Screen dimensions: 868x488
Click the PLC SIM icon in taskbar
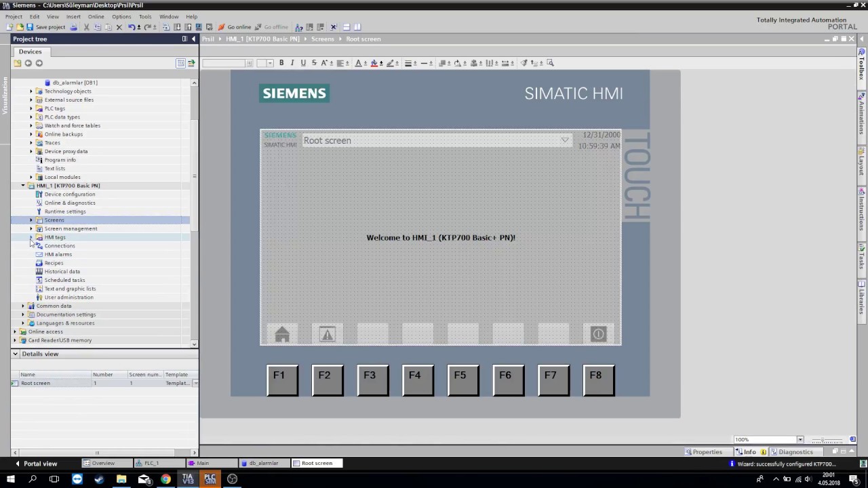point(210,479)
